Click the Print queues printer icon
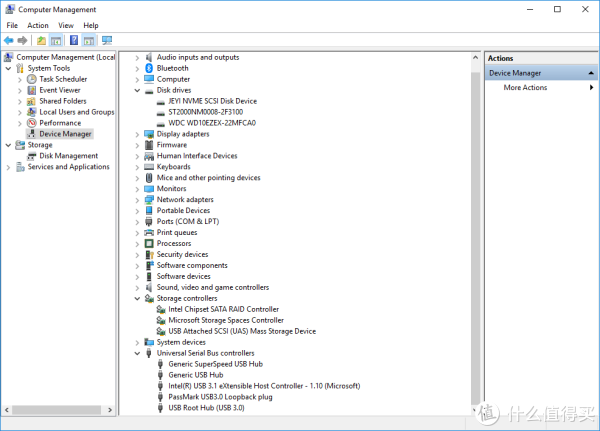The image size is (600, 431). [149, 233]
